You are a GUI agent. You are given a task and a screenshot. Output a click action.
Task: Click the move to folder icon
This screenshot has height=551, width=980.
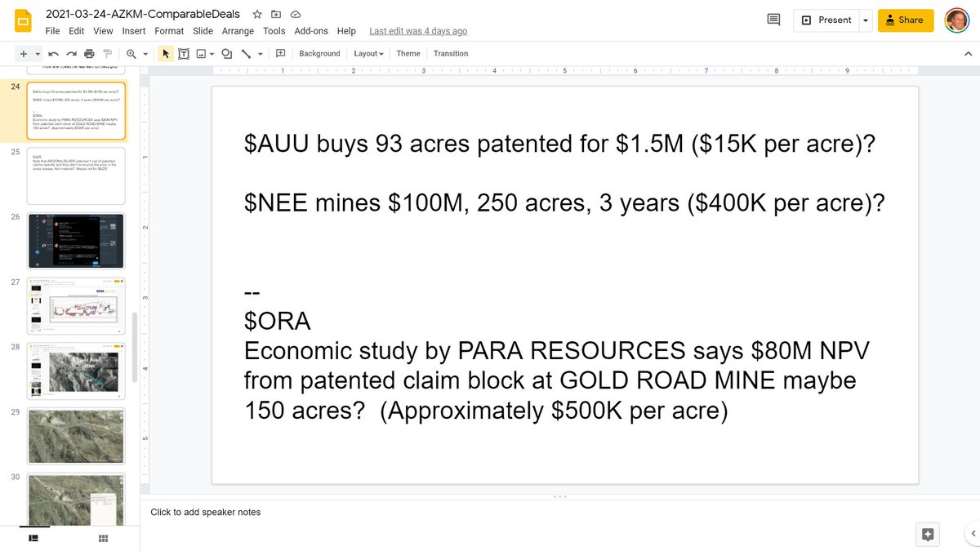[276, 15]
